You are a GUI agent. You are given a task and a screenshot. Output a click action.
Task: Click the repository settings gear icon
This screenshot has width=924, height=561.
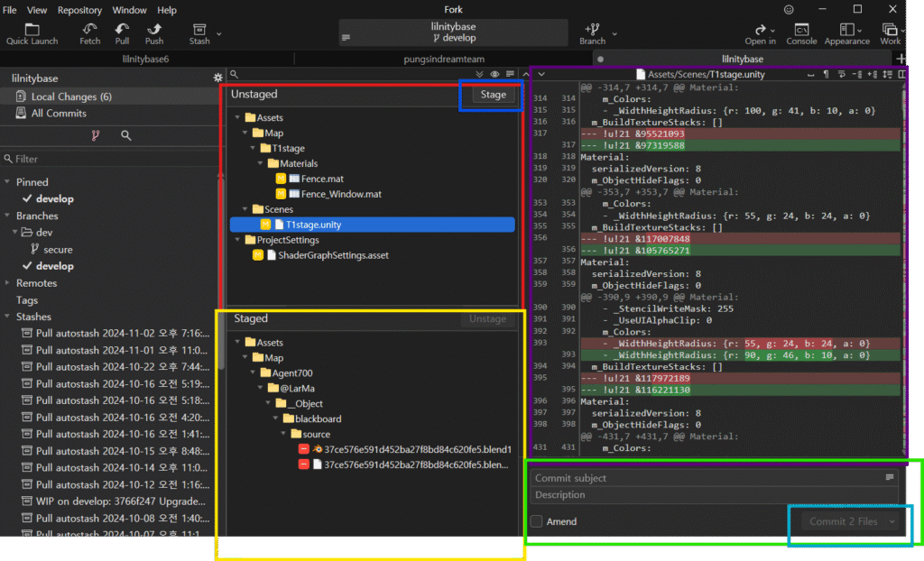(x=217, y=78)
